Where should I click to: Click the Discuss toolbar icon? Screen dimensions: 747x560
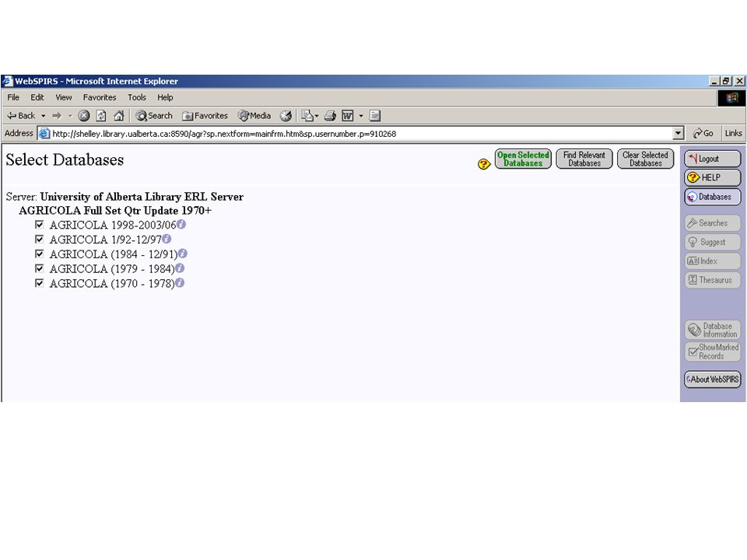click(375, 116)
